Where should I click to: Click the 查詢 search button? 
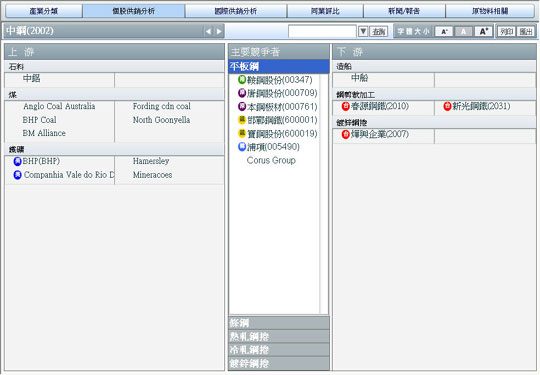[x=378, y=32]
